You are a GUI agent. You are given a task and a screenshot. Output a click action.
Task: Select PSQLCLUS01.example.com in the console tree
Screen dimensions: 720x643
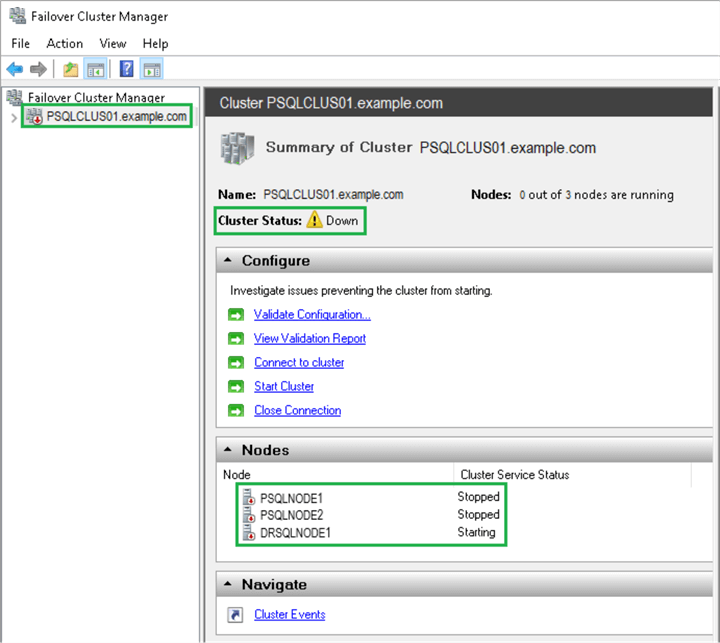click(x=115, y=117)
